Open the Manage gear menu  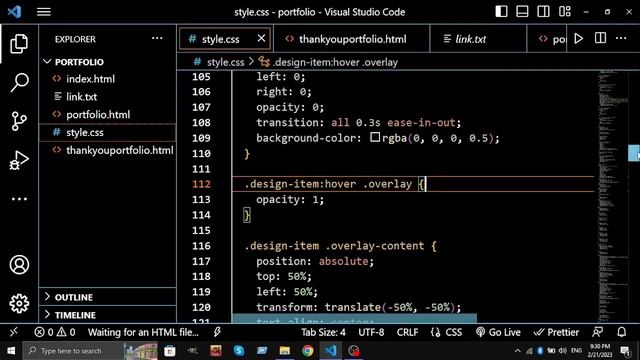[19, 303]
